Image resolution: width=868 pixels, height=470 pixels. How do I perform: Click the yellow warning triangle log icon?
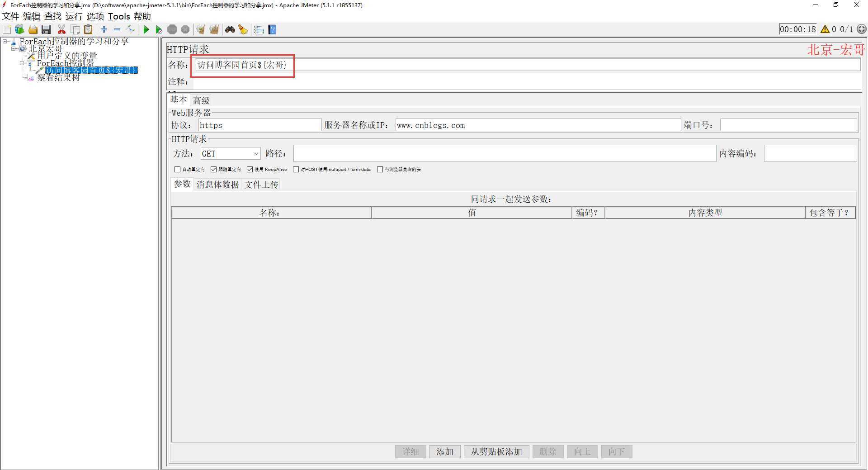pyautogui.click(x=825, y=29)
